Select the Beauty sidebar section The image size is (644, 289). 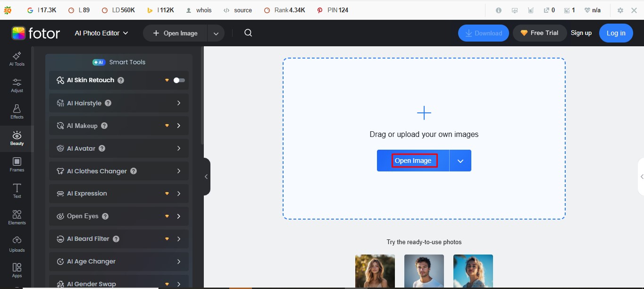[17, 138]
